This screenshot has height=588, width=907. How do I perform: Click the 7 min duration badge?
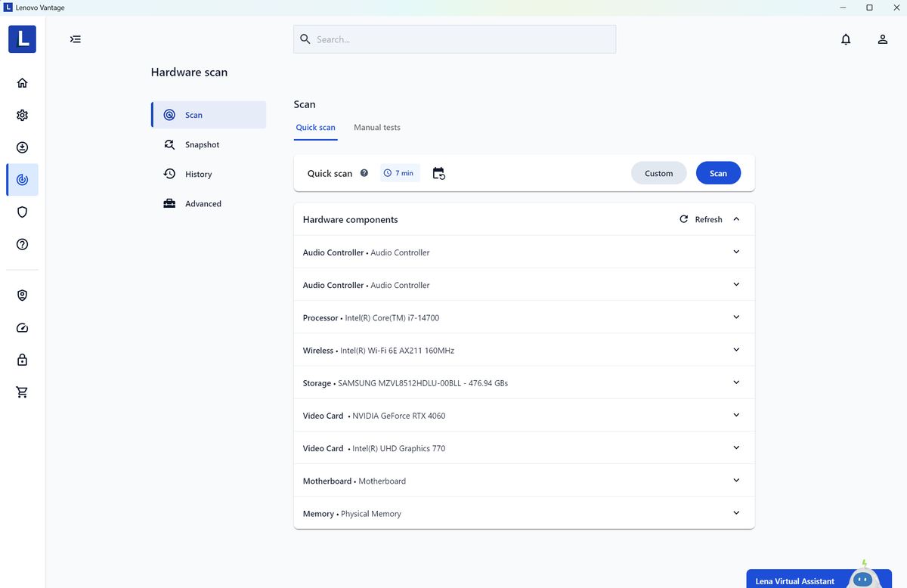(x=400, y=173)
